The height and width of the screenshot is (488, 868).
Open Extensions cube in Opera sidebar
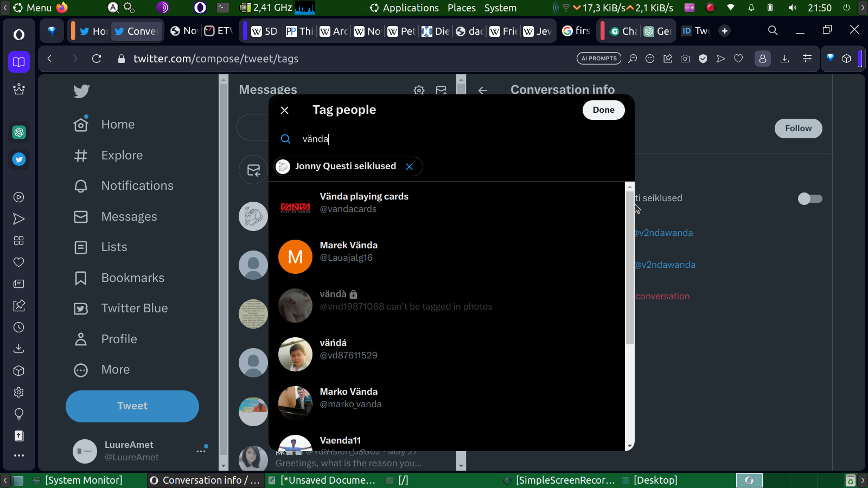[x=19, y=370]
